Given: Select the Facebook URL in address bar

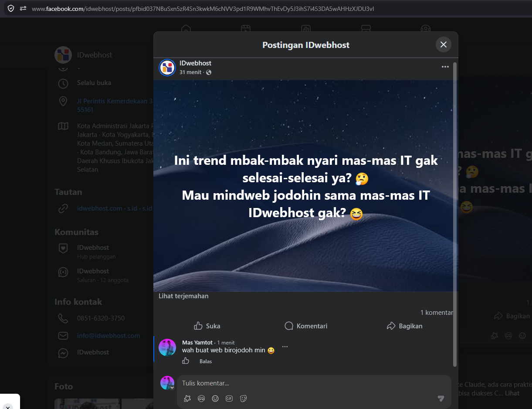Looking at the screenshot, I should tap(203, 8).
